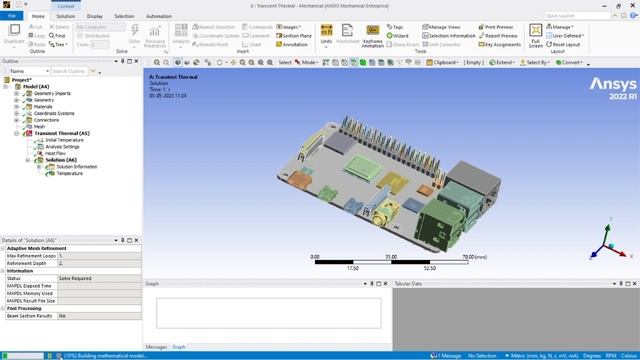
Task: Open the Units icon in the ribbon
Action: click(x=326, y=35)
